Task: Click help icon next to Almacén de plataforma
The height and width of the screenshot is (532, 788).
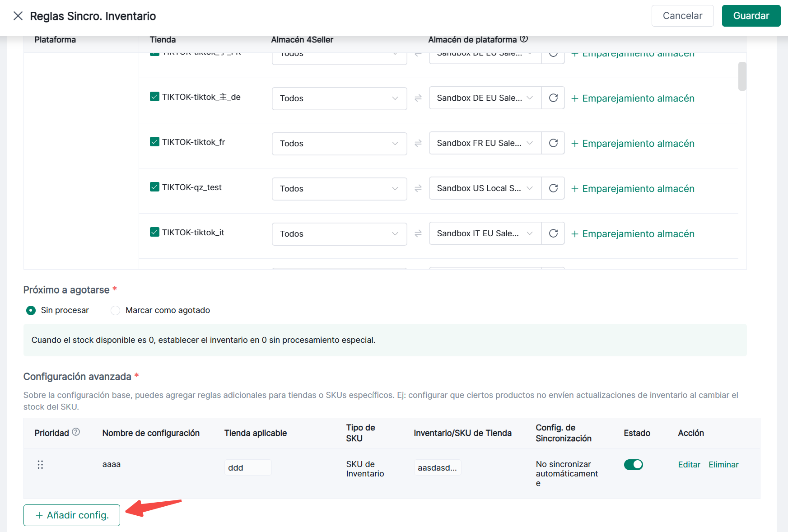Action: [524, 39]
